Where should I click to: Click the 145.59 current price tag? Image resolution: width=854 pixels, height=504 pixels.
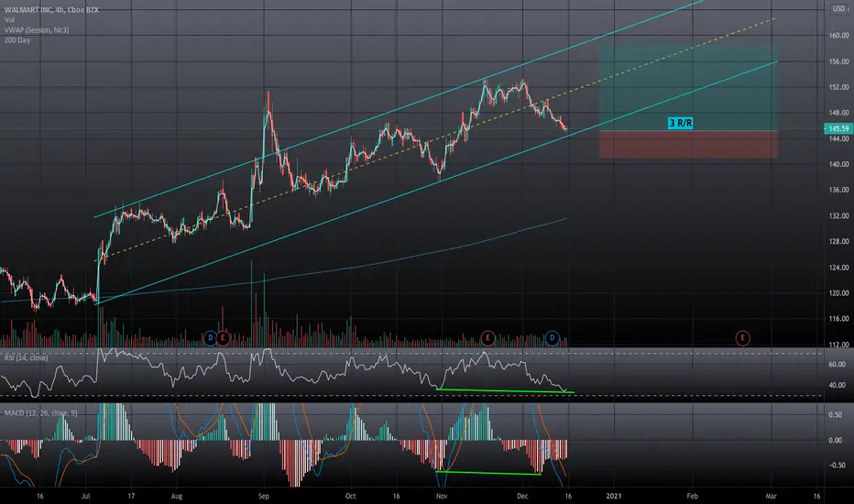(838, 128)
